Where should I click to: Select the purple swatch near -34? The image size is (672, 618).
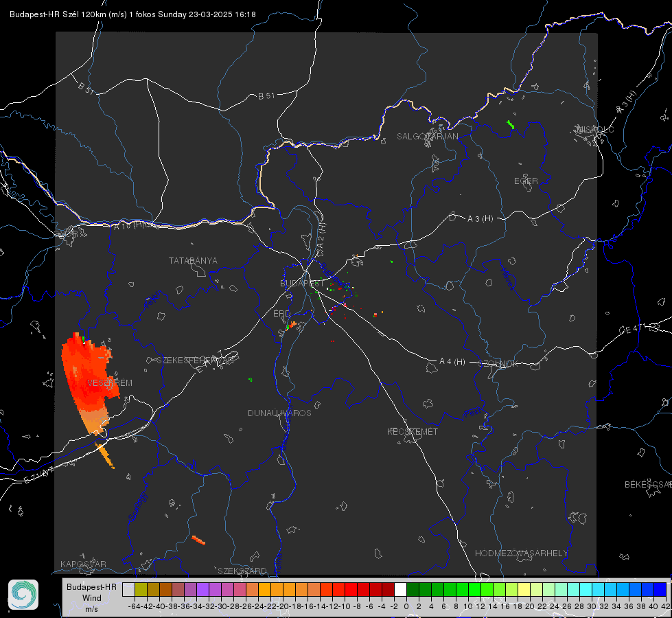(x=202, y=589)
